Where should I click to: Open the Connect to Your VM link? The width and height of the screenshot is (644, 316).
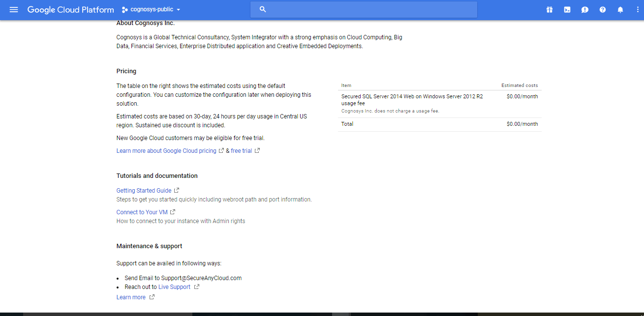point(142,212)
